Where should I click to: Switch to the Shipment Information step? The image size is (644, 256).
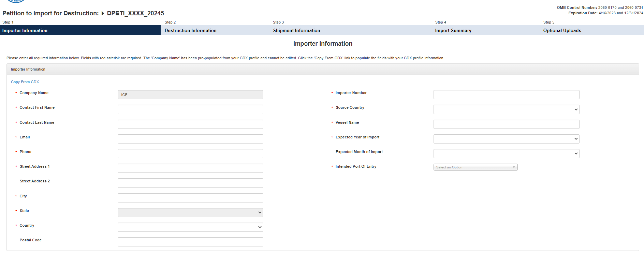[x=296, y=30]
